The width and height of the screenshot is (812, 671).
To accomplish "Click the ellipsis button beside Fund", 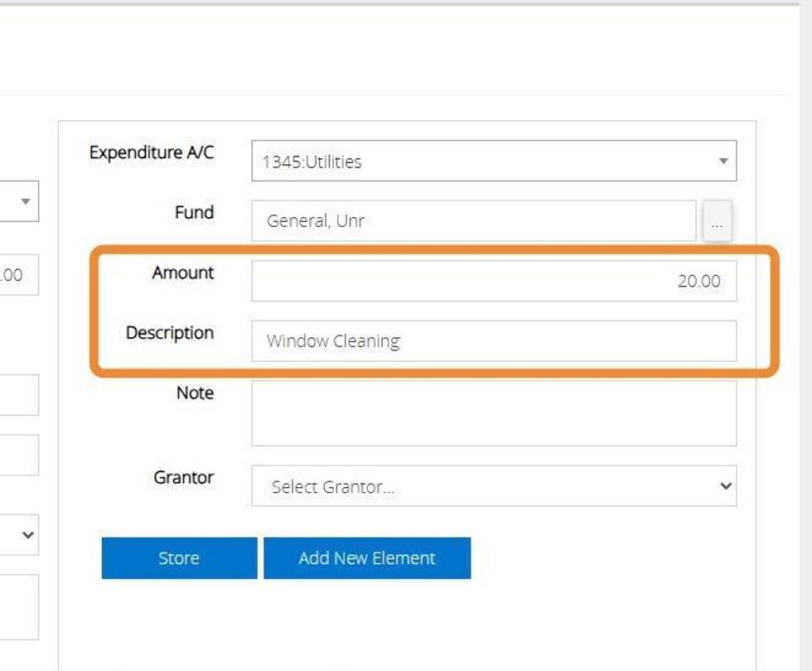I will point(717,223).
